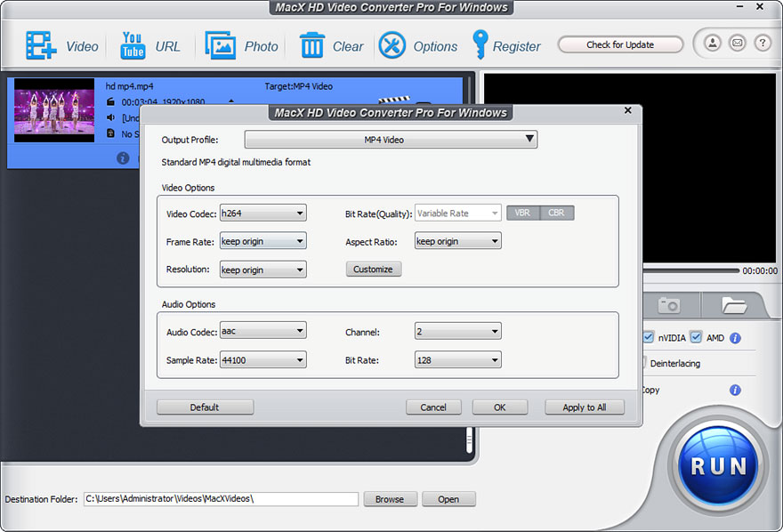
Task: Select VBR bit rate mode
Action: tap(523, 214)
